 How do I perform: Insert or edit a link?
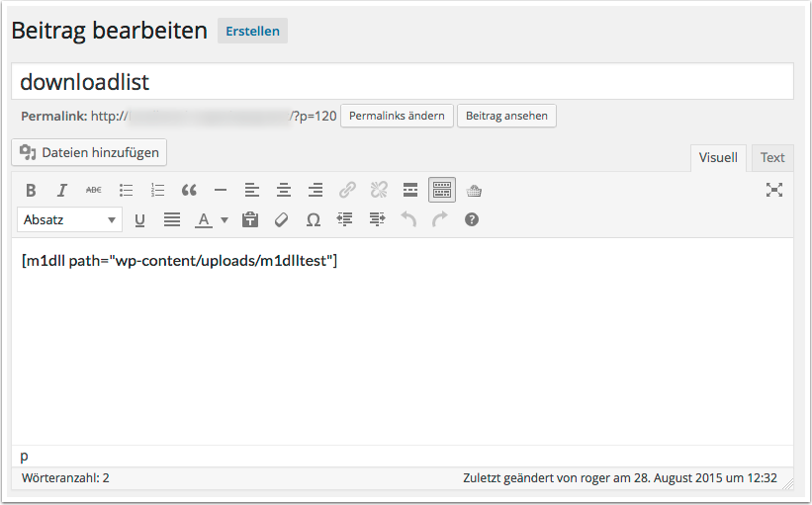(347, 191)
